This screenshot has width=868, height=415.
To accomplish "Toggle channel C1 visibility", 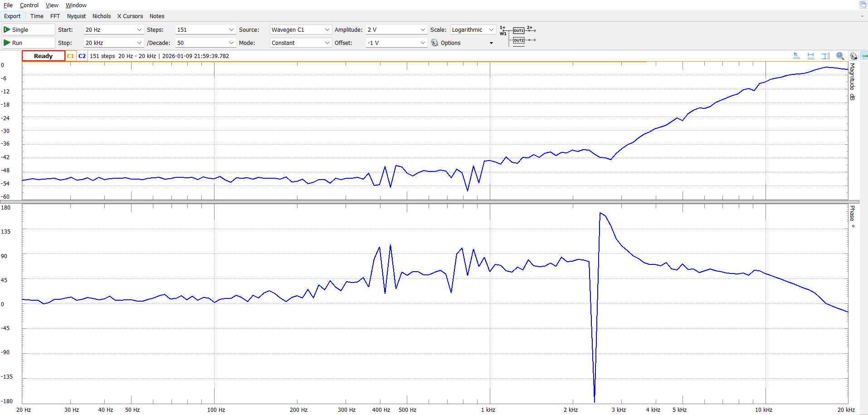I will (70, 56).
